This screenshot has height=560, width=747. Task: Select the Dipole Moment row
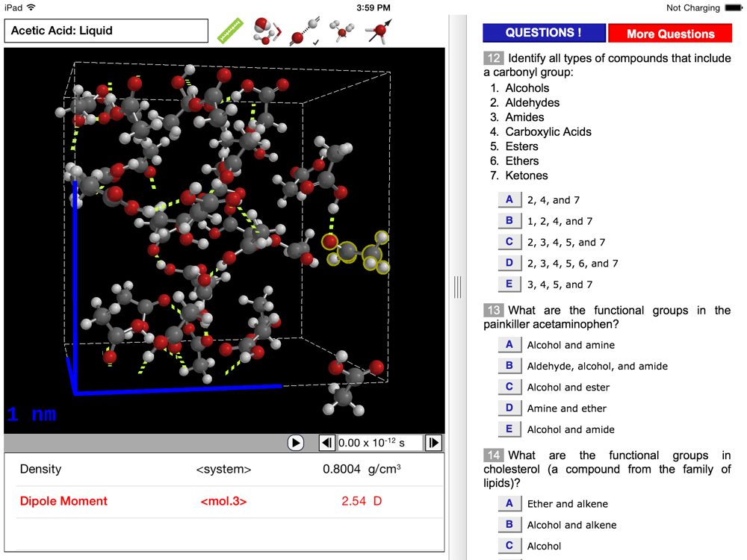click(224, 501)
